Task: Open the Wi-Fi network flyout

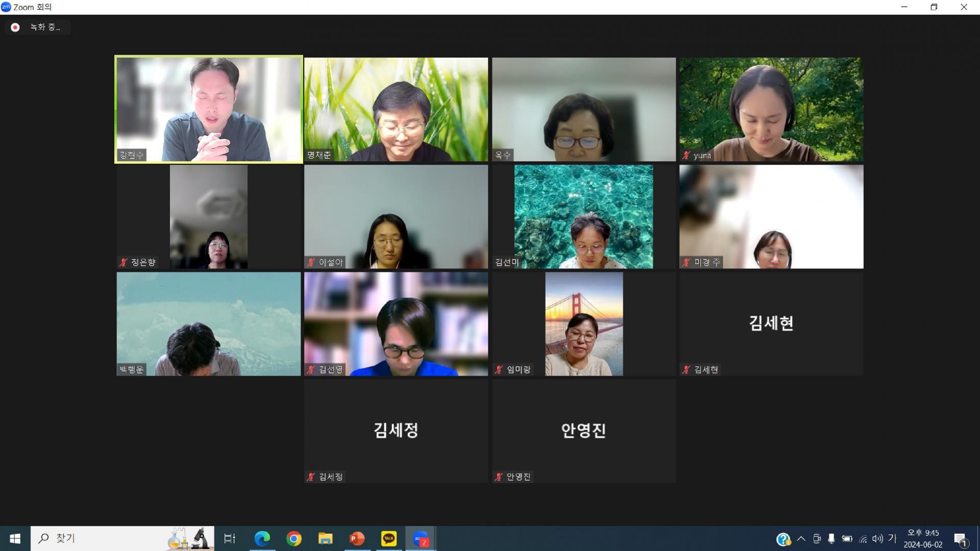Action: [x=863, y=539]
